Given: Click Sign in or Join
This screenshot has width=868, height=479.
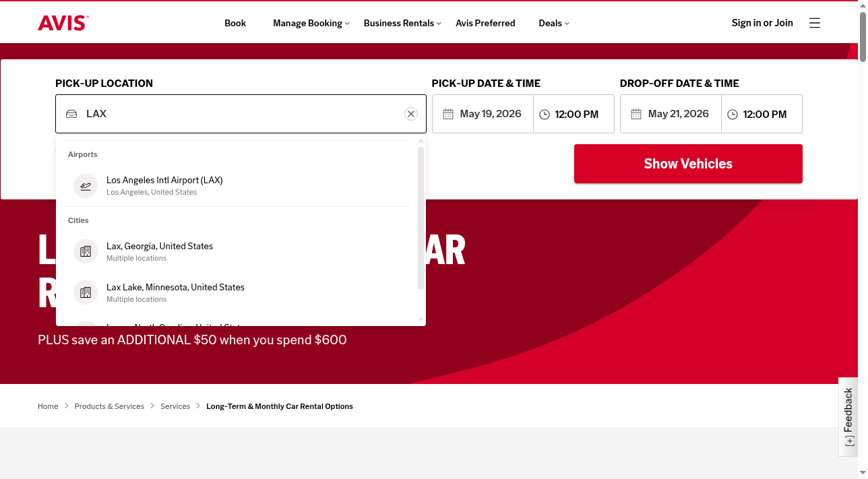Looking at the screenshot, I should coord(762,23).
